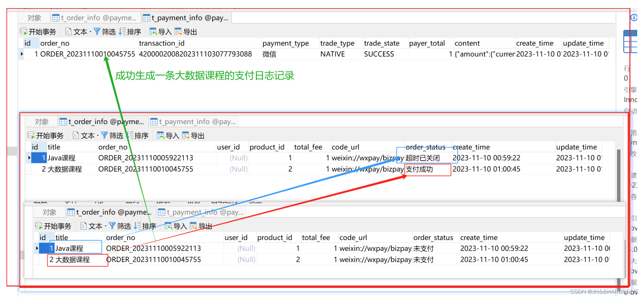Screen dimensions: 644x297
Task: Open 文本 in the middle order window
Action: [x=84, y=136]
